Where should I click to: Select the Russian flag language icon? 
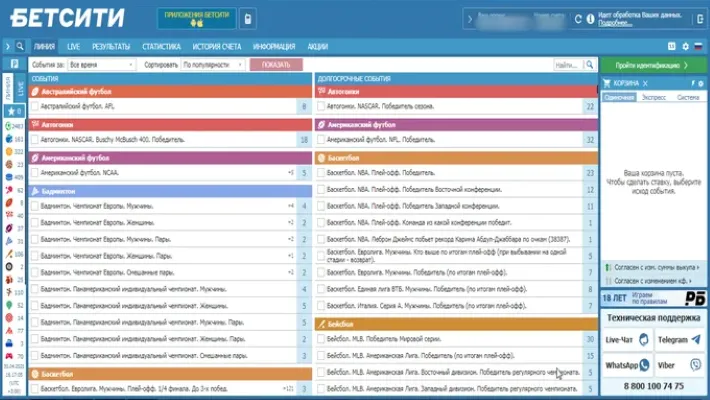click(698, 46)
